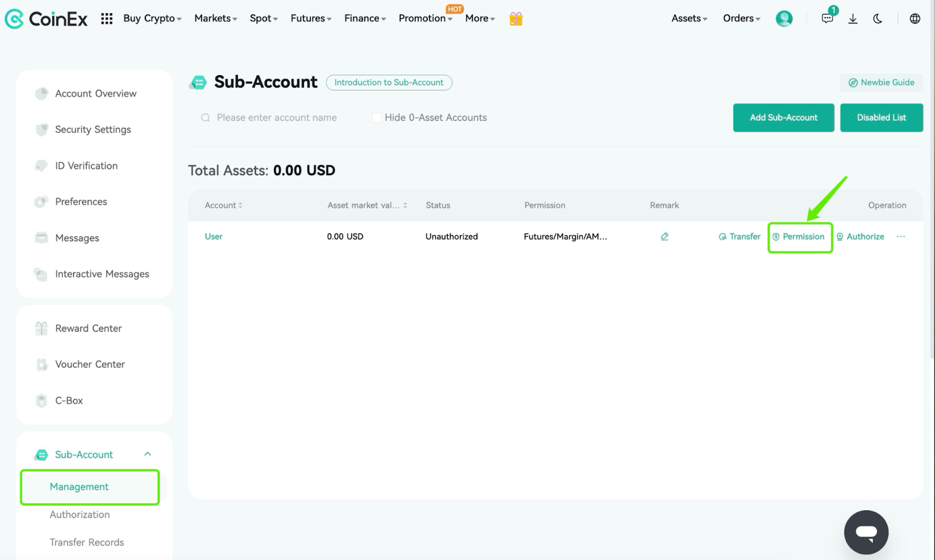The height and width of the screenshot is (560, 935).
Task: Select Authorization under Sub-Account
Action: pyautogui.click(x=79, y=514)
